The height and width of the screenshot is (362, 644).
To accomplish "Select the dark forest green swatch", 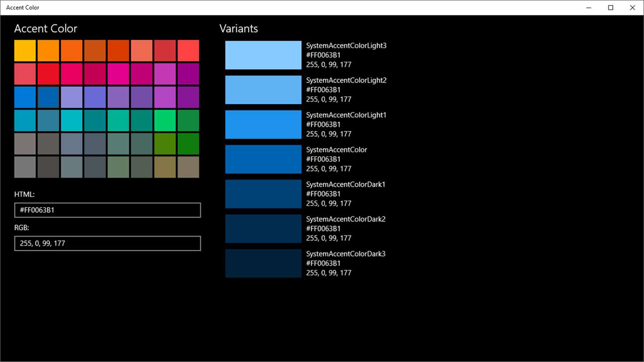I will coord(188,144).
